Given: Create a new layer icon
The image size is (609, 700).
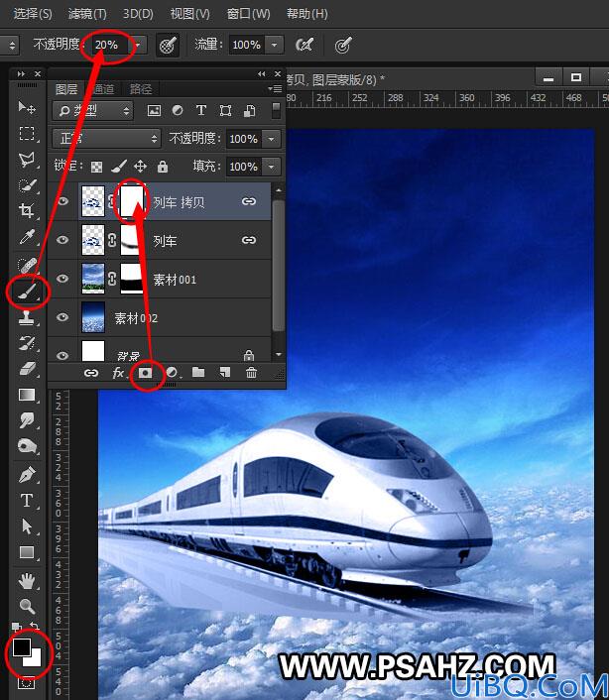Looking at the screenshot, I should pyautogui.click(x=224, y=372).
